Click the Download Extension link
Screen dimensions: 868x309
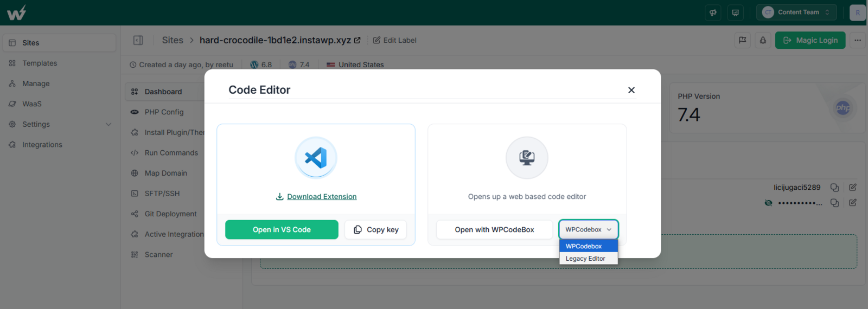point(316,197)
